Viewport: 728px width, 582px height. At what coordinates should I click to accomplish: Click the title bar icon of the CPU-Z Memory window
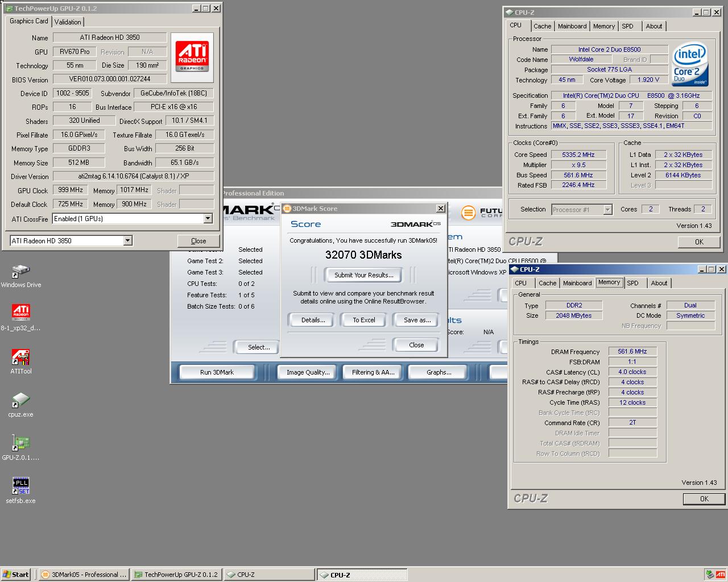pos(515,269)
